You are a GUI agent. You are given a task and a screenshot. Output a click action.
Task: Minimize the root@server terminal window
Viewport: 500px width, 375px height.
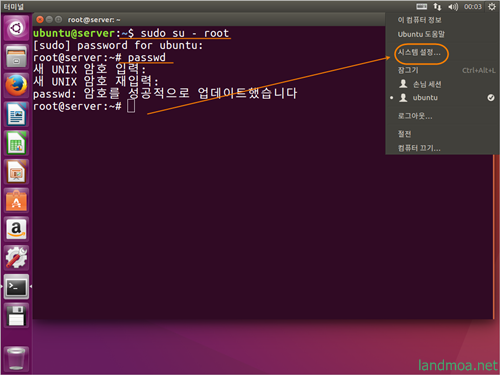coord(49,20)
